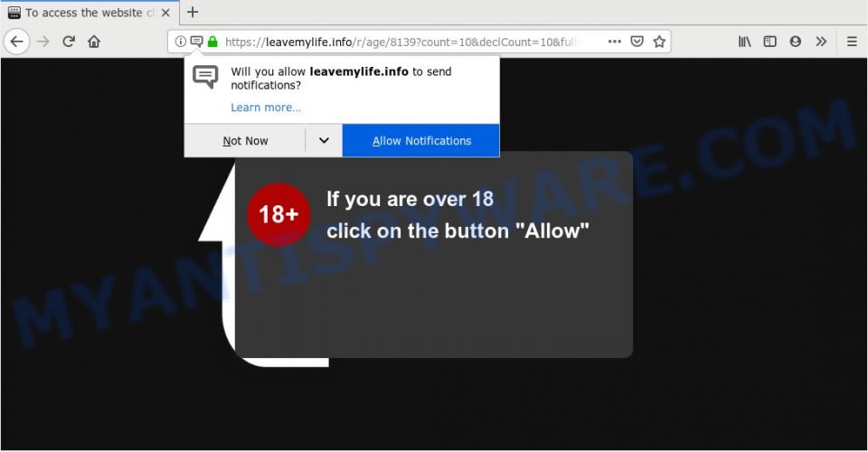Click the Forward navigation arrow

tap(43, 42)
